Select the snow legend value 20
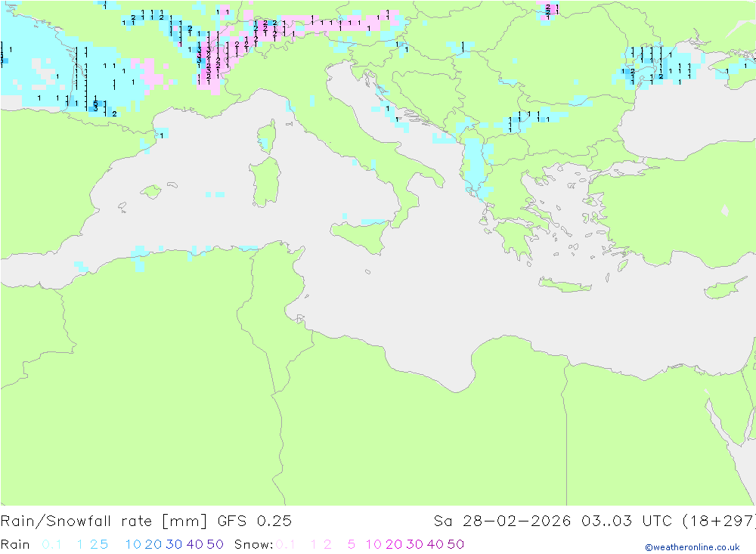This screenshot has width=756, height=554. tap(394, 544)
